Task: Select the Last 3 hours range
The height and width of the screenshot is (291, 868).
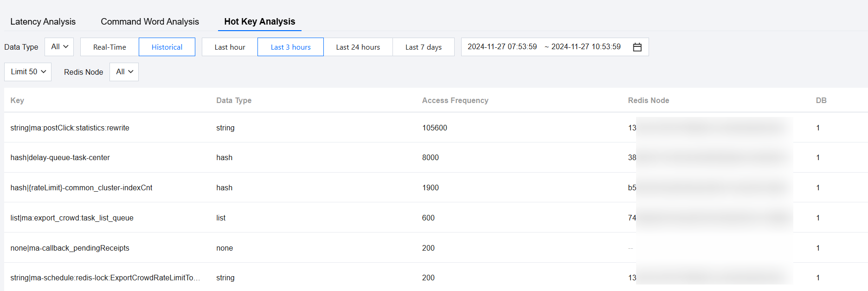Action: click(x=290, y=47)
